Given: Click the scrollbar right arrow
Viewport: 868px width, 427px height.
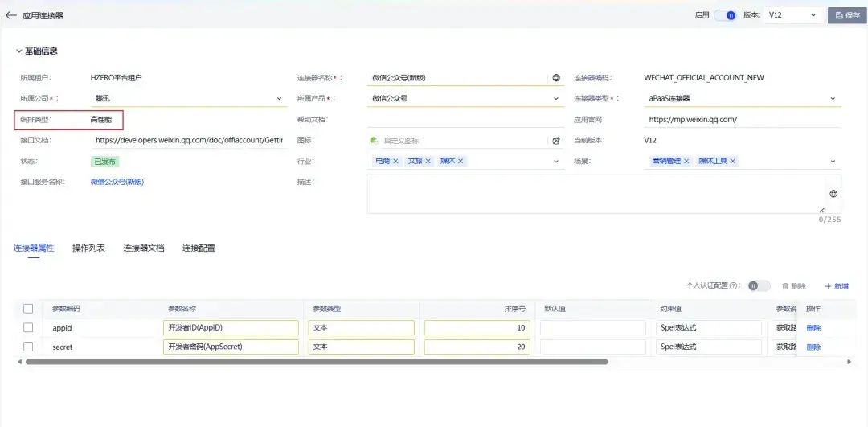Looking at the screenshot, I should coord(850,362).
